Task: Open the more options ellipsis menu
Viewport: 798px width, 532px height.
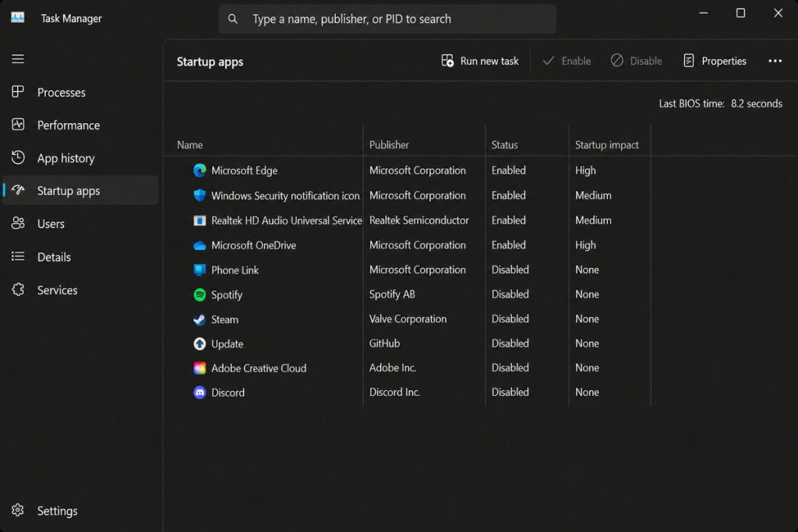Action: [x=775, y=61]
